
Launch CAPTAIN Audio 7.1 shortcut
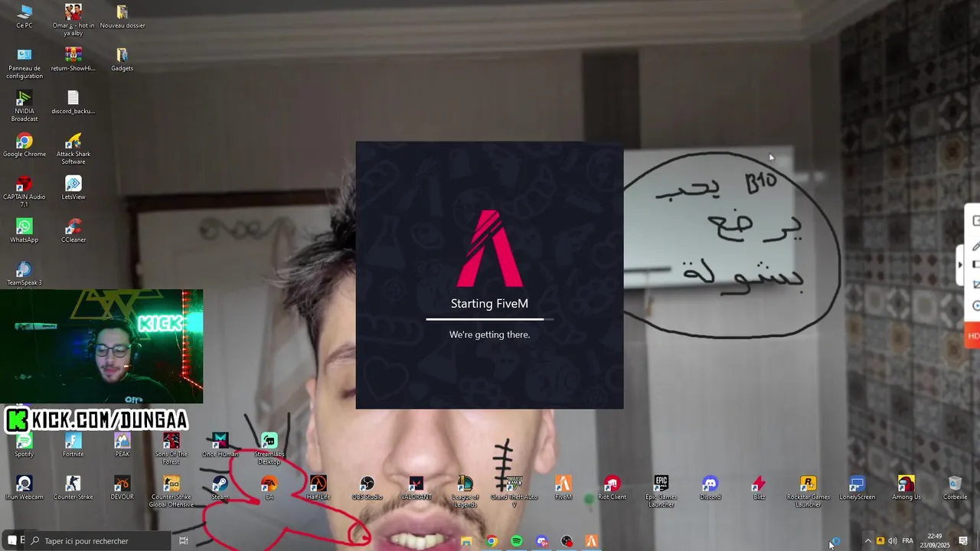[x=24, y=191]
